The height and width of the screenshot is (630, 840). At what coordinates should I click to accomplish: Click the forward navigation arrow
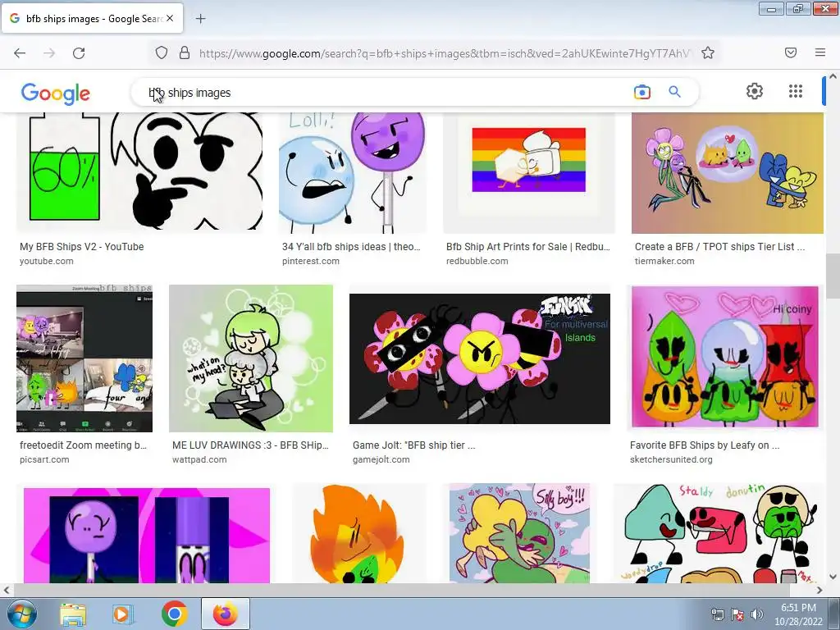point(49,53)
